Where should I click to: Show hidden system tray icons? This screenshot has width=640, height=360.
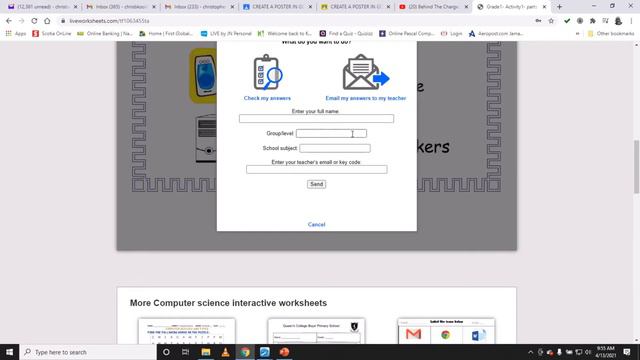[x=530, y=352]
